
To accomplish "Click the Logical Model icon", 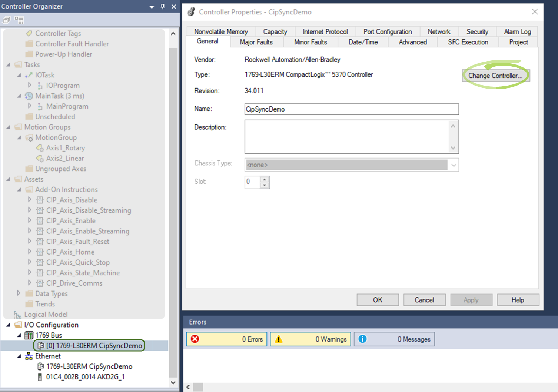I will (x=17, y=315).
